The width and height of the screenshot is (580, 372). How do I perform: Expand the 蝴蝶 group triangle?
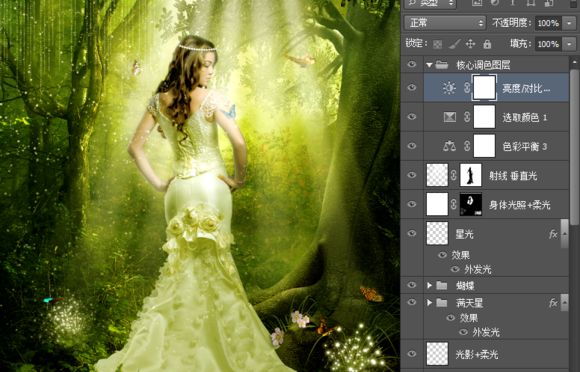[x=429, y=285]
